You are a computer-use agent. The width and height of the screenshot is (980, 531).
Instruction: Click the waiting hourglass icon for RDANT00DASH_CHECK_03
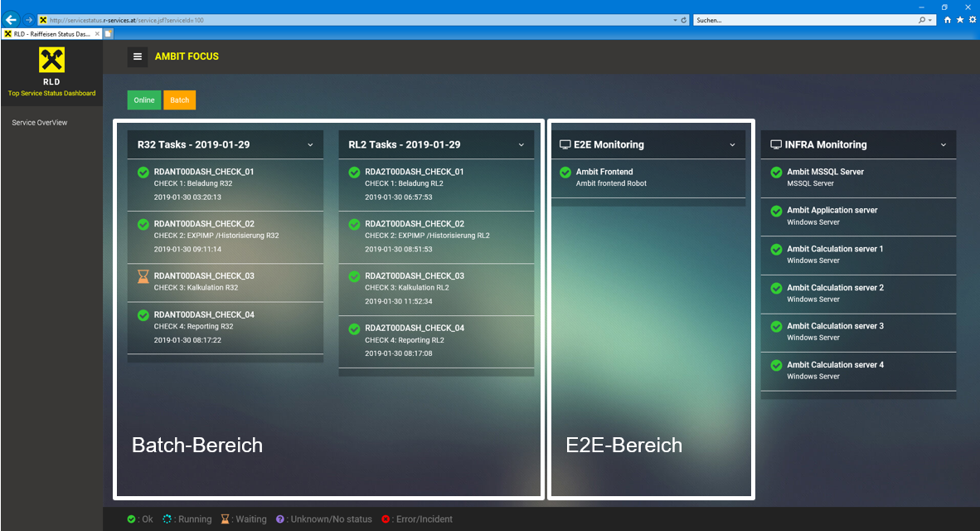pyautogui.click(x=143, y=275)
